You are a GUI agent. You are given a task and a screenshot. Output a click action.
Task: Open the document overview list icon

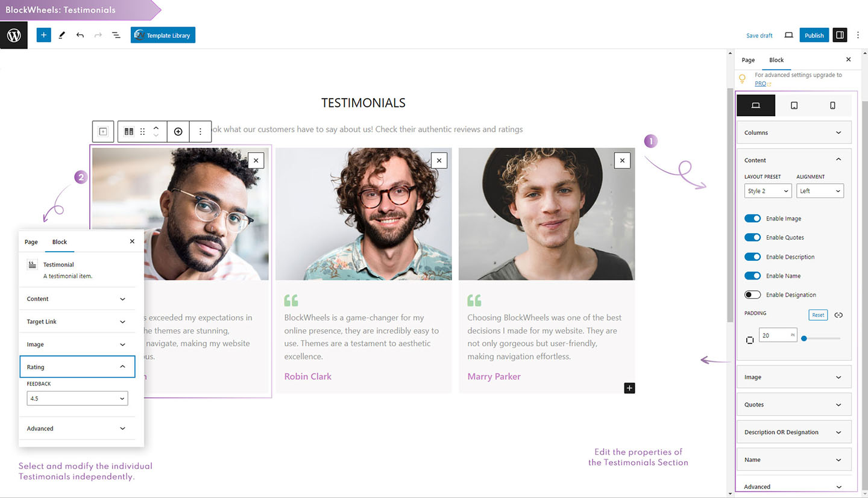tap(116, 36)
